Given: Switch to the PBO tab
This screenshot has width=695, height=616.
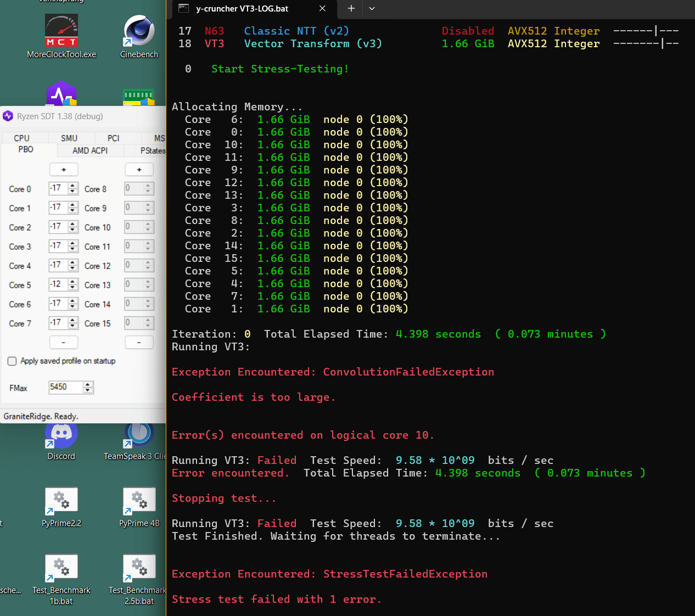Looking at the screenshot, I should (26, 150).
